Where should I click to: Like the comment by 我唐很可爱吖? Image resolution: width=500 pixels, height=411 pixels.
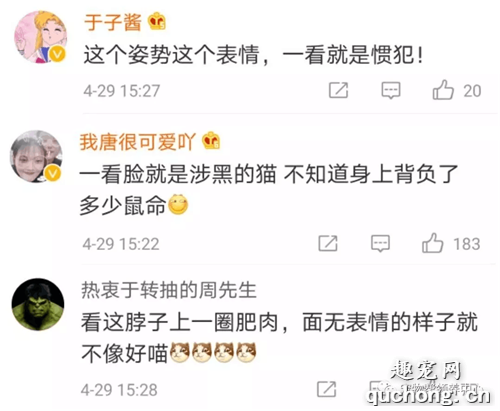point(432,243)
